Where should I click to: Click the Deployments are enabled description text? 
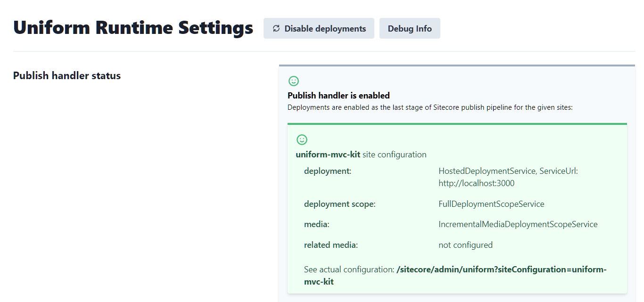429,107
